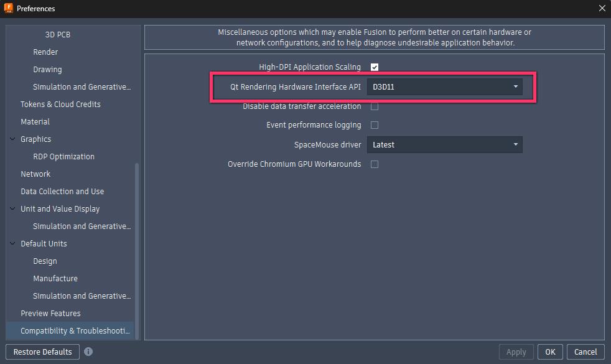611x364 pixels.
Task: Select Tokens & Cloud Credits
Action: pos(59,104)
